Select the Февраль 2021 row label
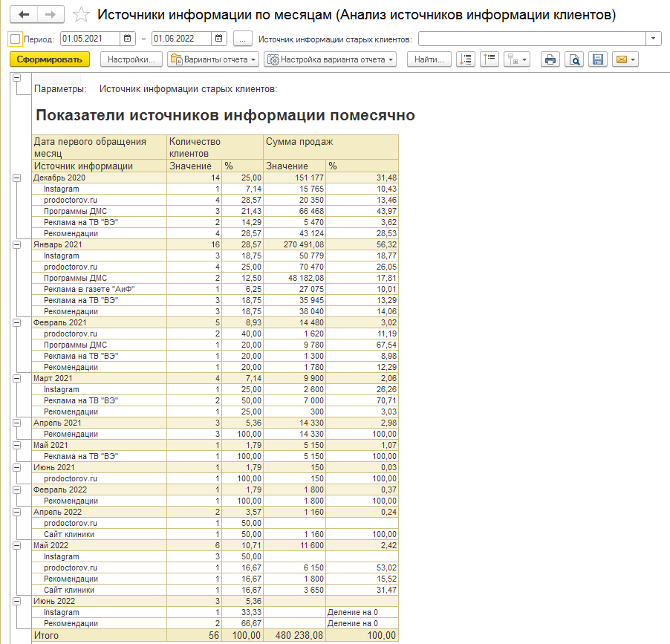670x644 pixels. [60, 322]
